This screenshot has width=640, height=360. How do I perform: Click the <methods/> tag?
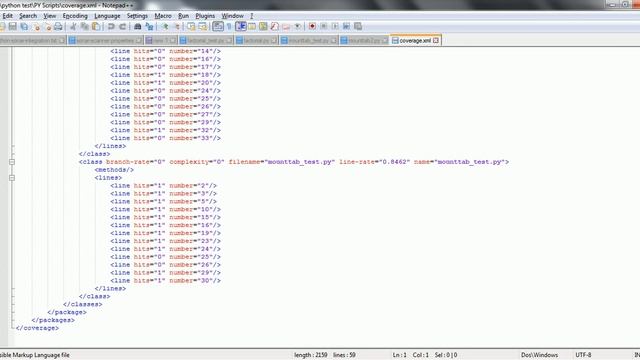(x=114, y=170)
